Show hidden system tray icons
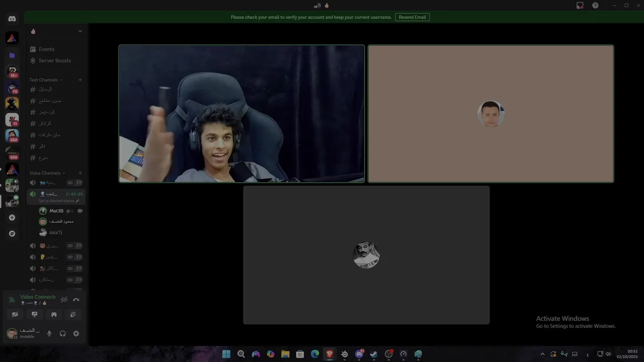The image size is (644, 362). click(542, 354)
